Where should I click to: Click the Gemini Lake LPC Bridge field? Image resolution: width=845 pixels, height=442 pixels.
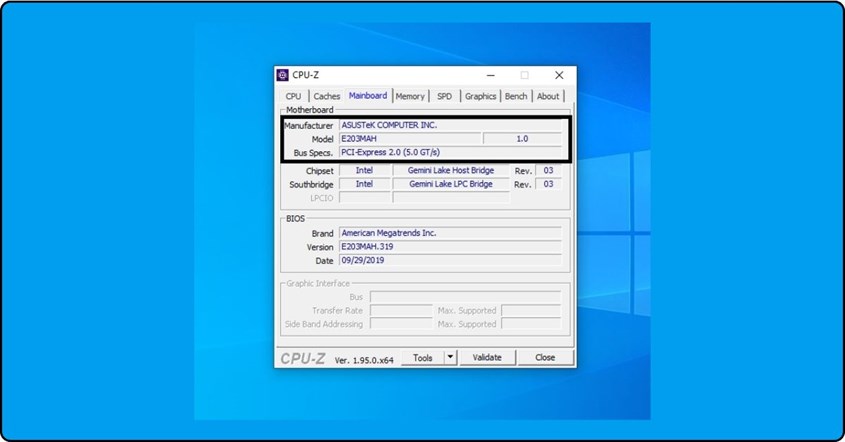(451, 184)
